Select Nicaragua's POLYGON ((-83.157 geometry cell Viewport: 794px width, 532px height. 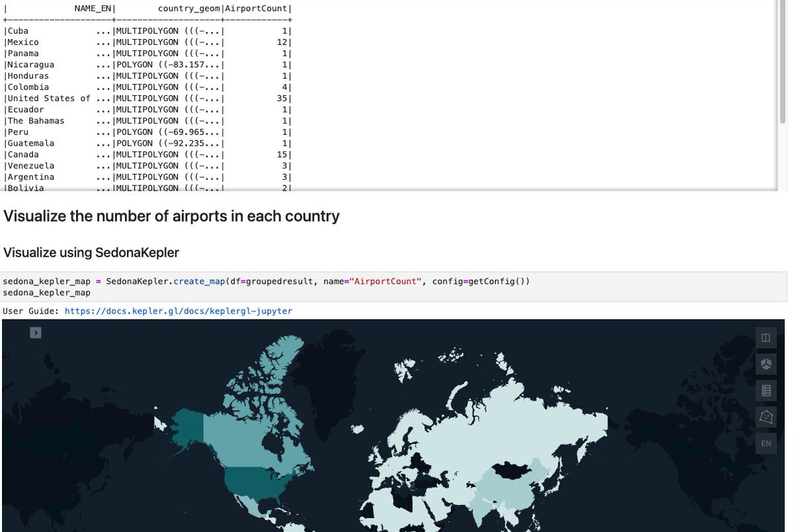pyautogui.click(x=169, y=65)
